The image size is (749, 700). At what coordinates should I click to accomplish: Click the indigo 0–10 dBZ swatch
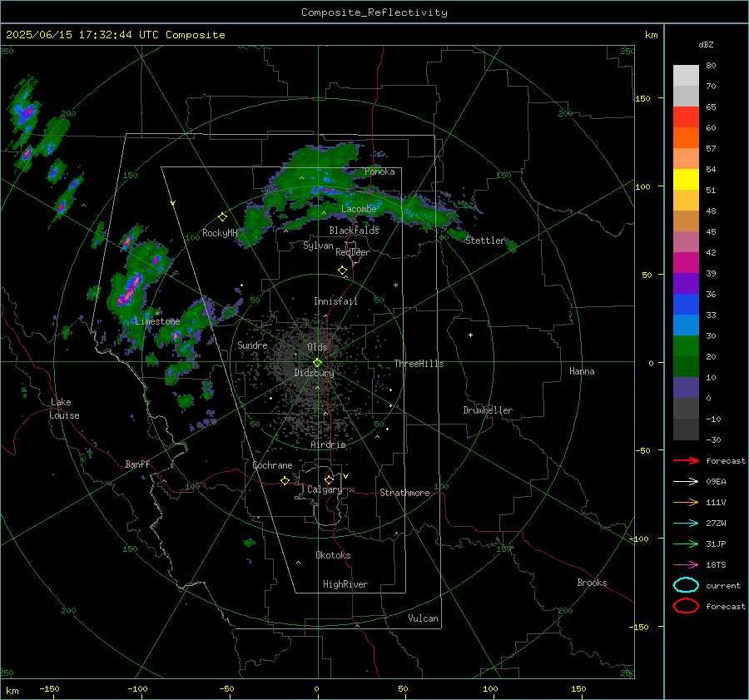point(686,388)
